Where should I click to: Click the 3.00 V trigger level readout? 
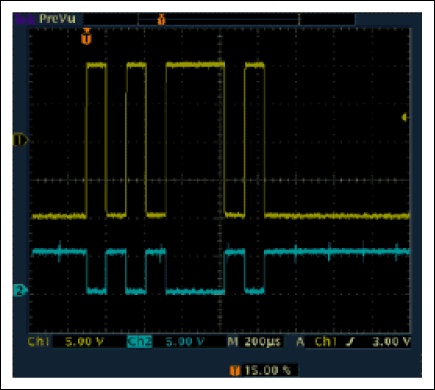(x=391, y=341)
